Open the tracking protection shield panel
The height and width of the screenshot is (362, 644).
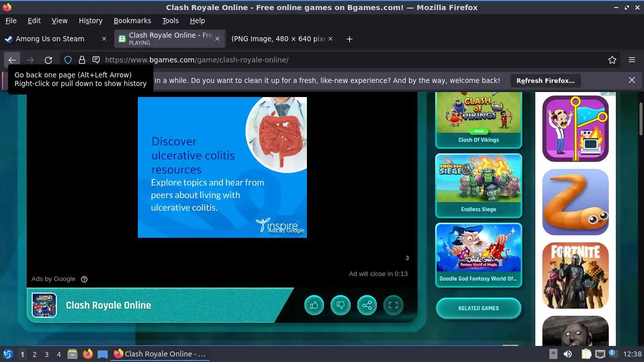(68, 60)
